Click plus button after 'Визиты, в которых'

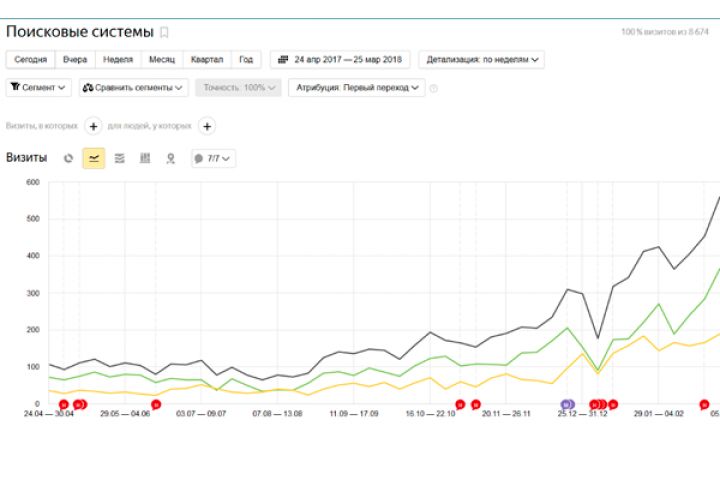coord(93,126)
